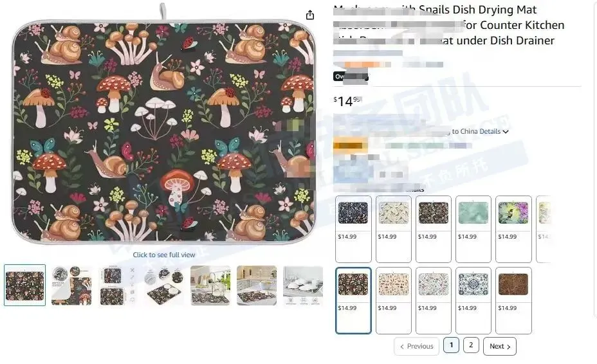This screenshot has height=364, width=597.
Task: Select page 2 of variants
Action: point(471,345)
